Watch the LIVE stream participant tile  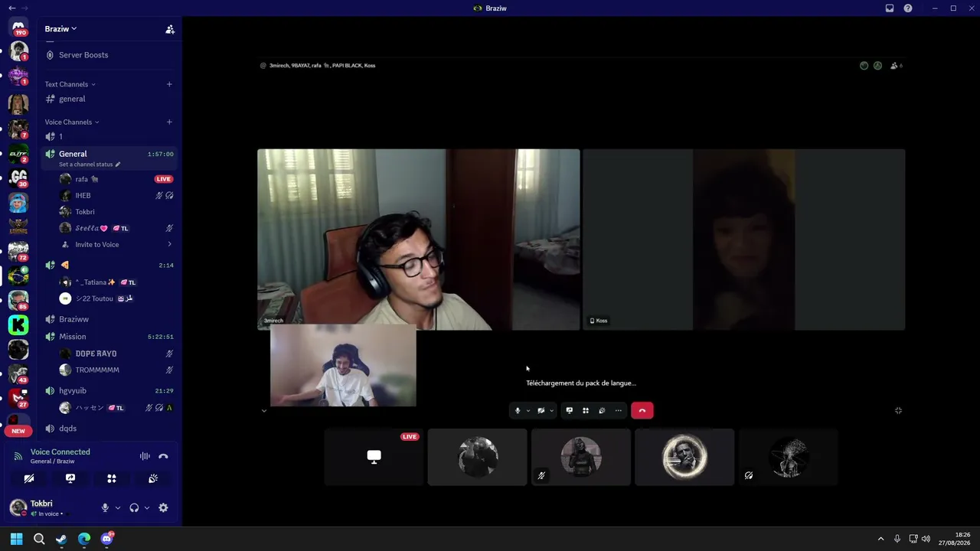click(374, 457)
